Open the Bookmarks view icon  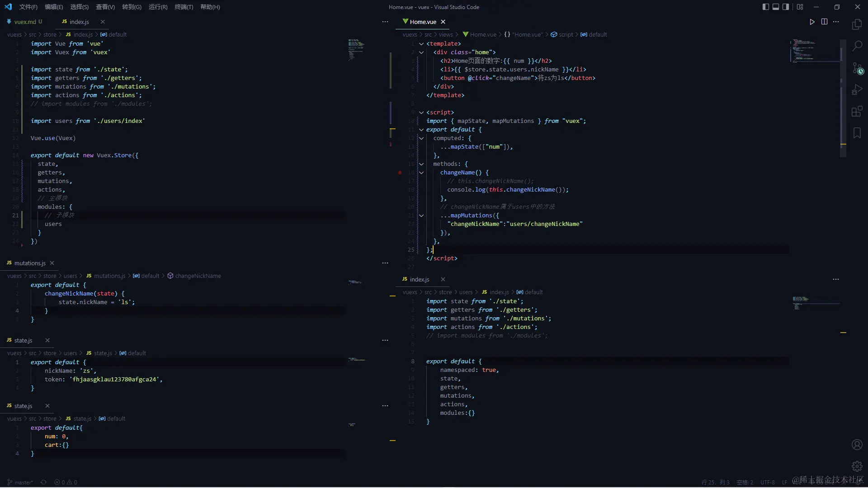click(x=857, y=133)
